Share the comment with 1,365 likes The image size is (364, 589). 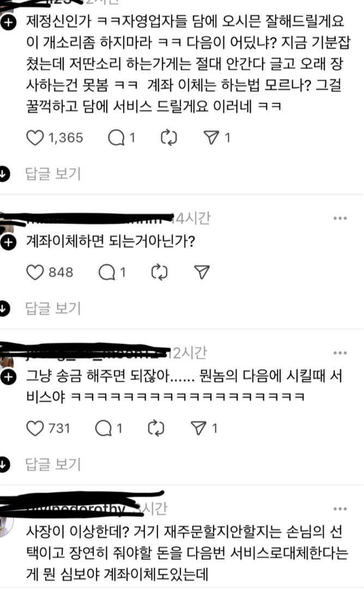[x=211, y=138]
